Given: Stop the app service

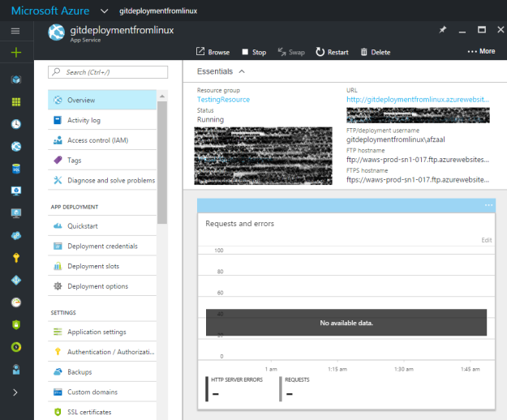Looking at the screenshot, I should [254, 52].
